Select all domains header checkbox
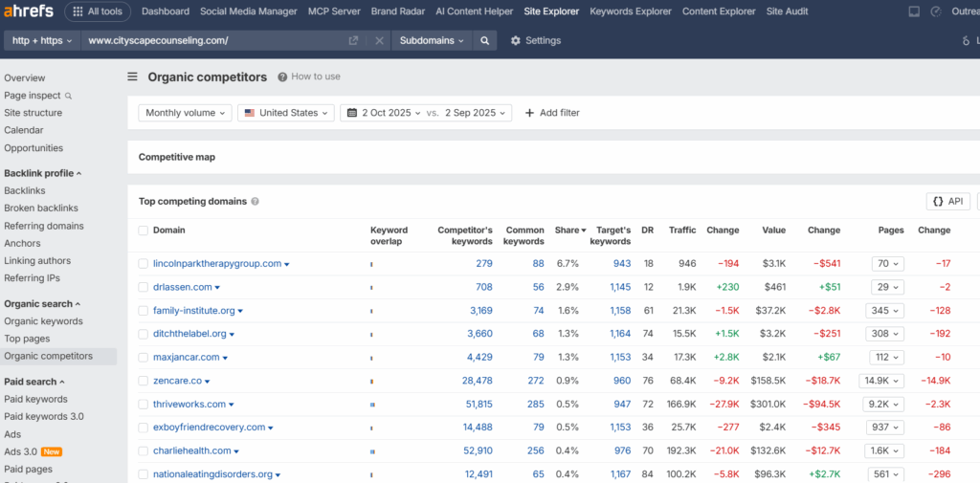Screen dimensions: 980x483 (144, 231)
